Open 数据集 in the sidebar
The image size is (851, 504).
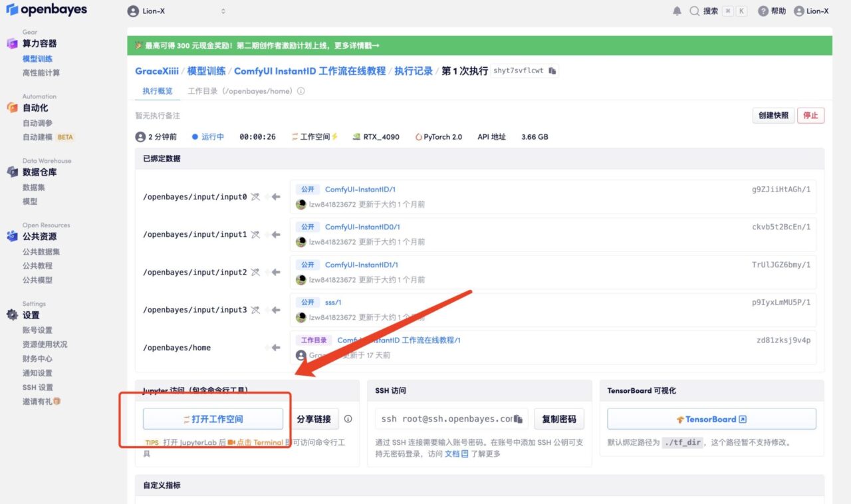(x=34, y=188)
